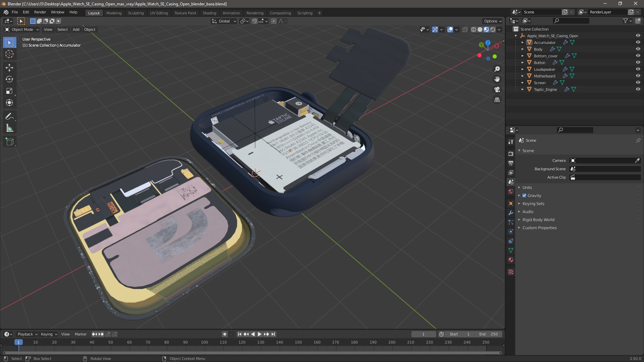Hide the Motherboard object

[x=638, y=76]
